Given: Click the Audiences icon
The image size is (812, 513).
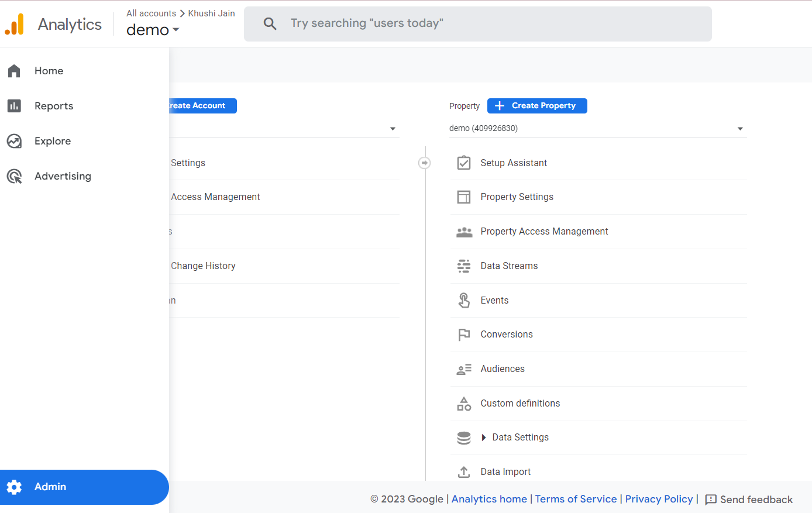Looking at the screenshot, I should click(x=463, y=369).
